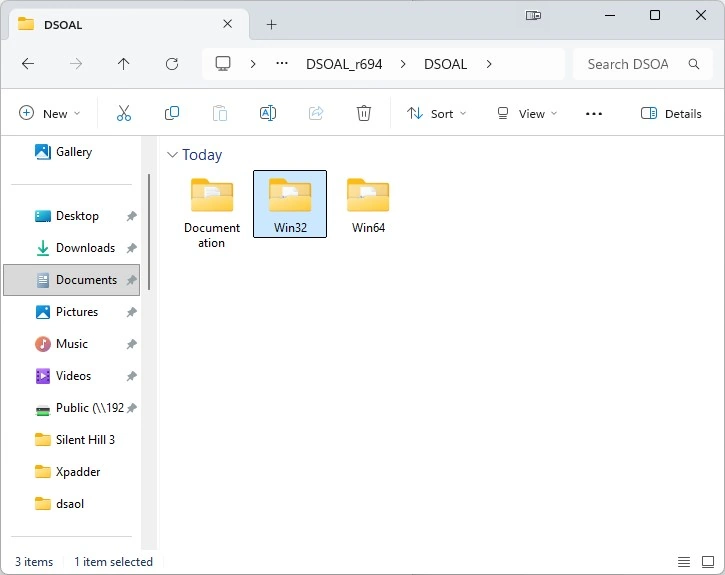Click the Rename icon in toolbar
Screen dimensions: 725x575
click(x=268, y=113)
